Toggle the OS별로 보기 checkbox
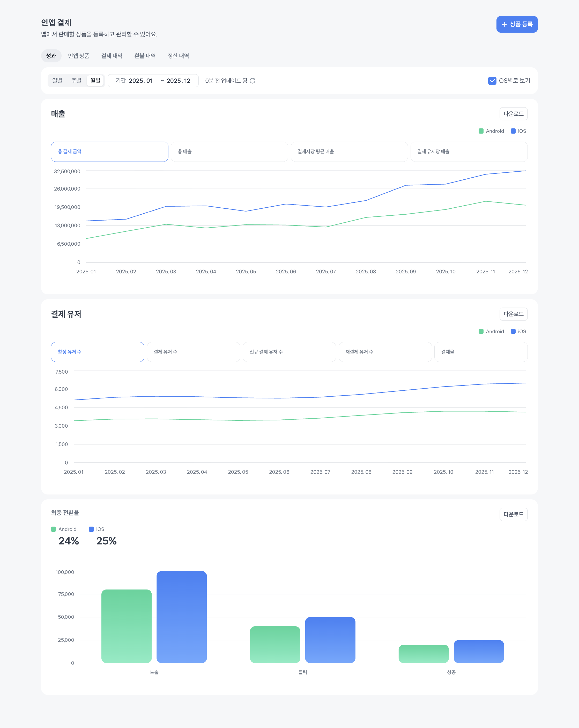579x728 pixels. point(492,81)
